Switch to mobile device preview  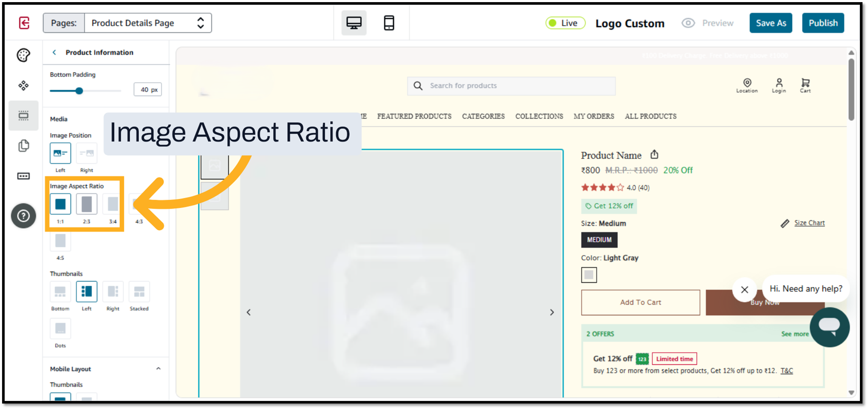(x=389, y=23)
